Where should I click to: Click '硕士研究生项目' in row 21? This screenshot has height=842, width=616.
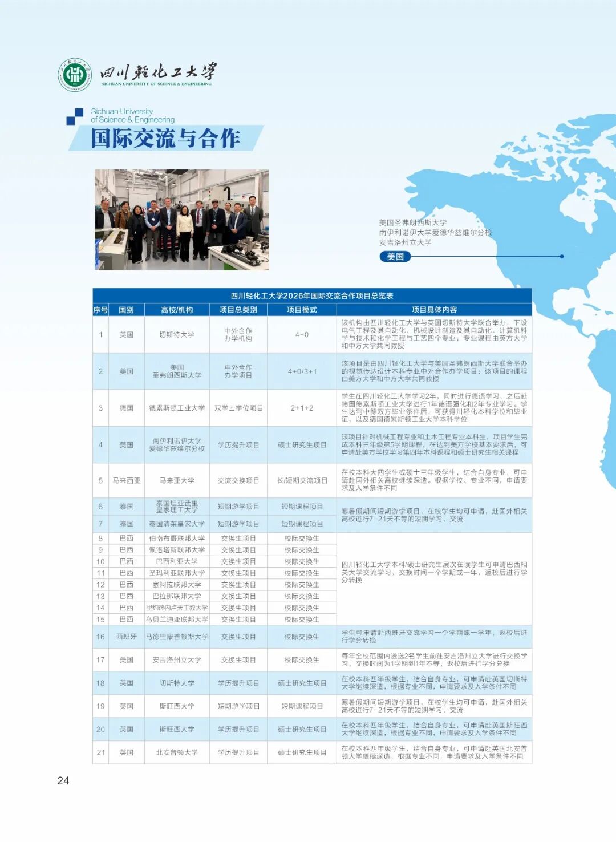(302, 752)
